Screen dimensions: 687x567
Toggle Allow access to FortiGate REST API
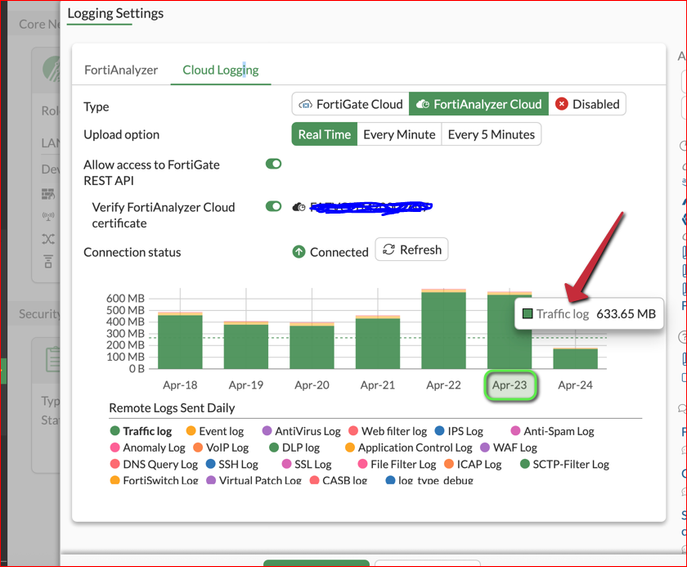tap(273, 164)
